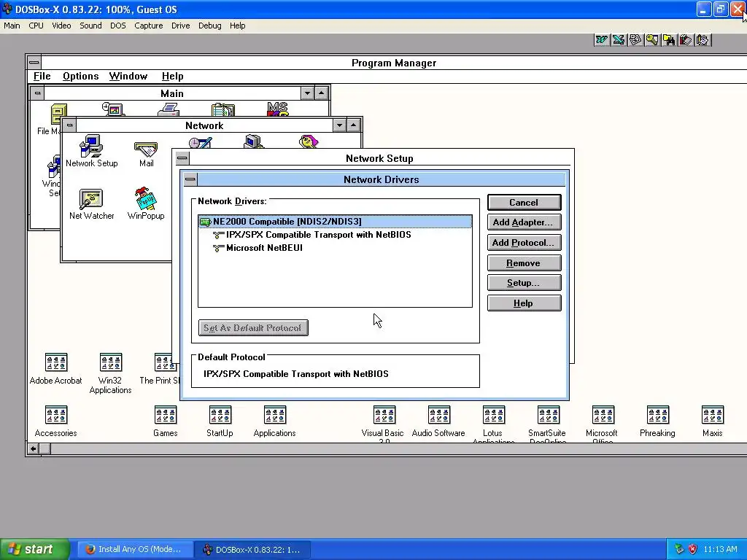Click the Help button in the Network Drivers dialog
This screenshot has height=560, width=747.
point(524,303)
